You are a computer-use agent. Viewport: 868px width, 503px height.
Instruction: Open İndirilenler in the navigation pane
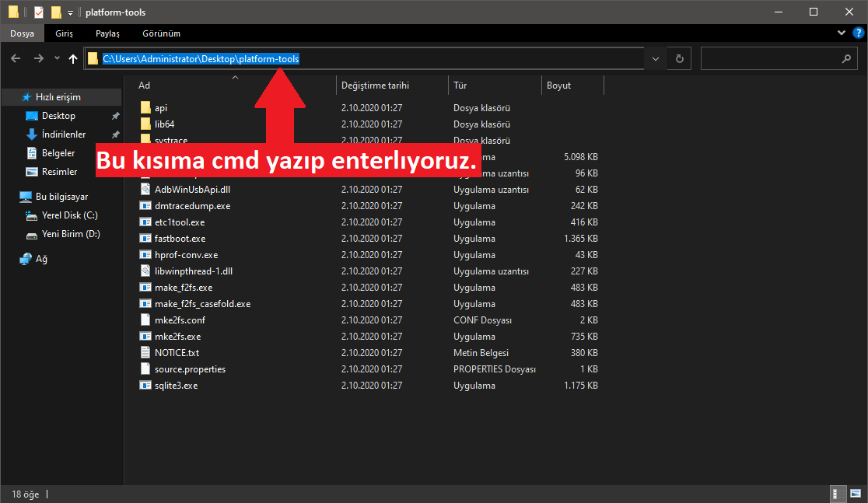[x=64, y=134]
